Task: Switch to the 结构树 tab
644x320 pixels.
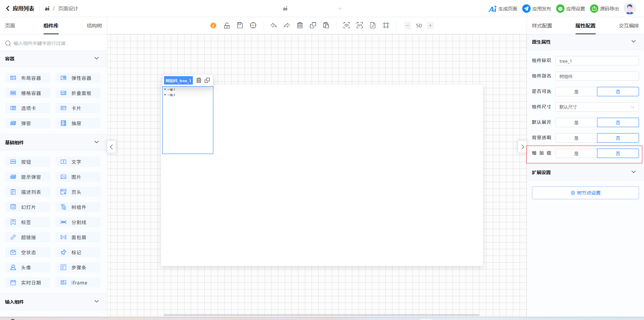Action: (94, 26)
